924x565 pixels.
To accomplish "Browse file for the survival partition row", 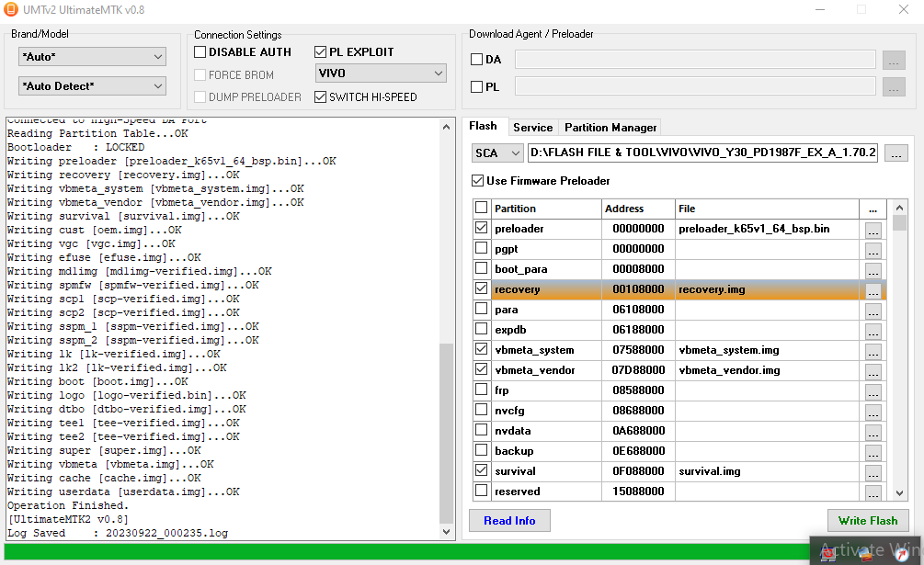I will pos(873,472).
